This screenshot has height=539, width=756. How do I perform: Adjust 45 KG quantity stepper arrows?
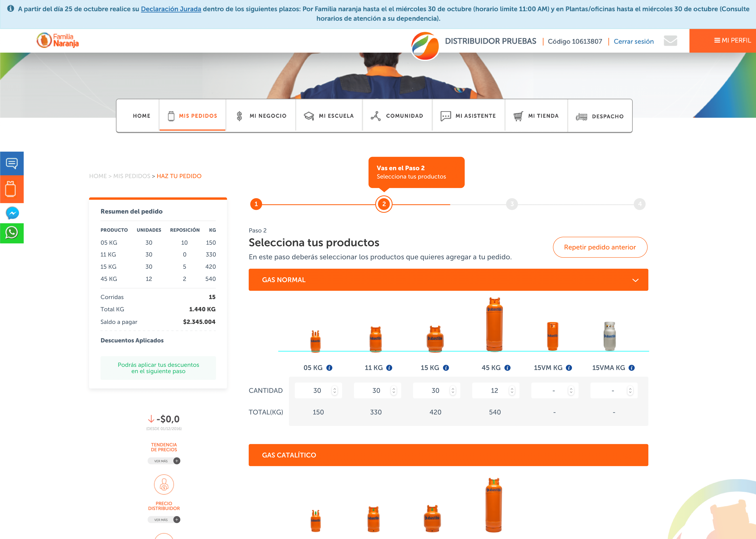tap(512, 391)
